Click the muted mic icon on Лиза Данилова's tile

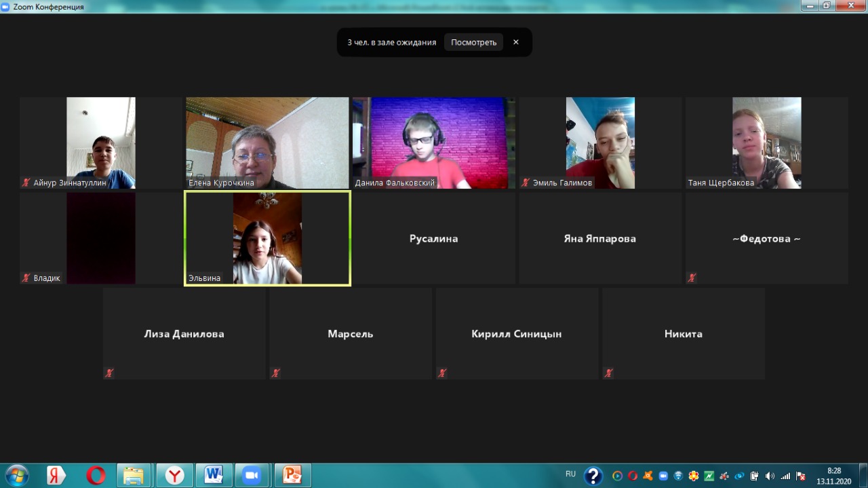click(109, 373)
